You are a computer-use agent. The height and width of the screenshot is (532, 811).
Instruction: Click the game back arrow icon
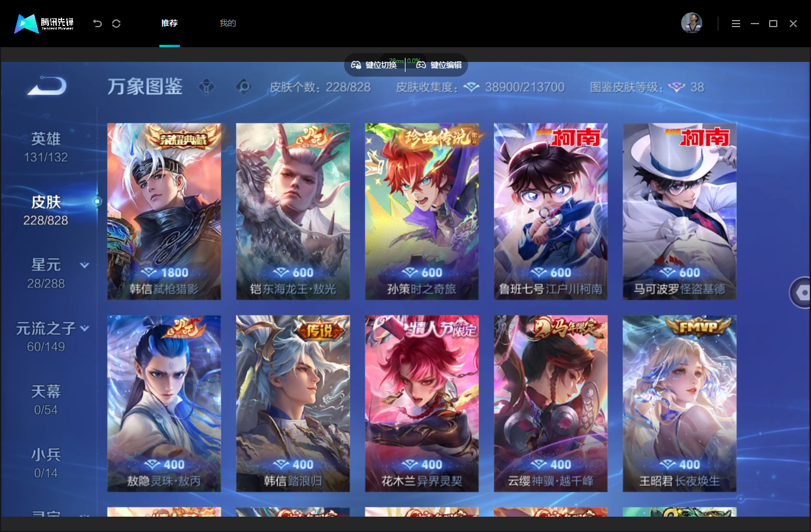(47, 86)
